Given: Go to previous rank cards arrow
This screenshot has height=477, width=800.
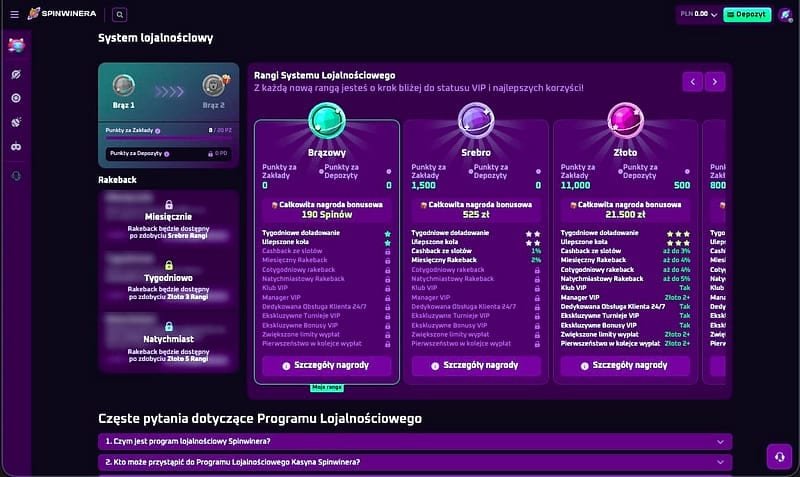Looking at the screenshot, I should pyautogui.click(x=692, y=82).
